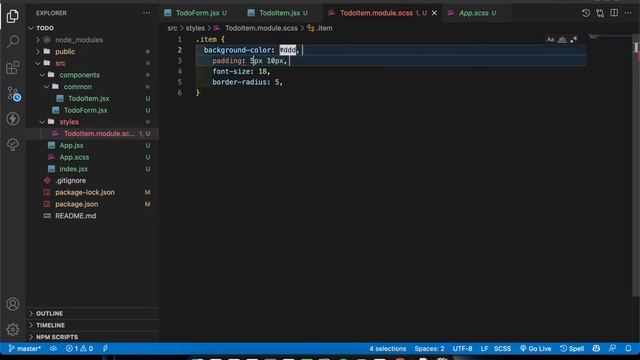Expand the public folder
640x360 pixels.
[x=38, y=52]
